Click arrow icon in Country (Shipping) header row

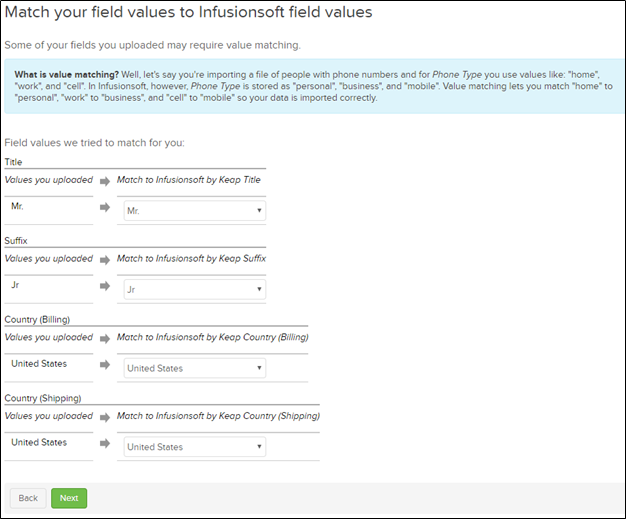point(105,418)
